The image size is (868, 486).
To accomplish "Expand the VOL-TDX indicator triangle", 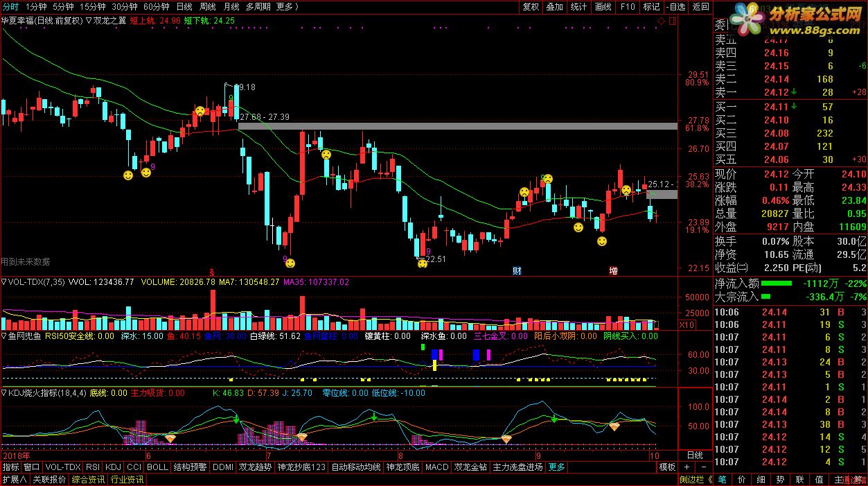I will click(x=4, y=282).
